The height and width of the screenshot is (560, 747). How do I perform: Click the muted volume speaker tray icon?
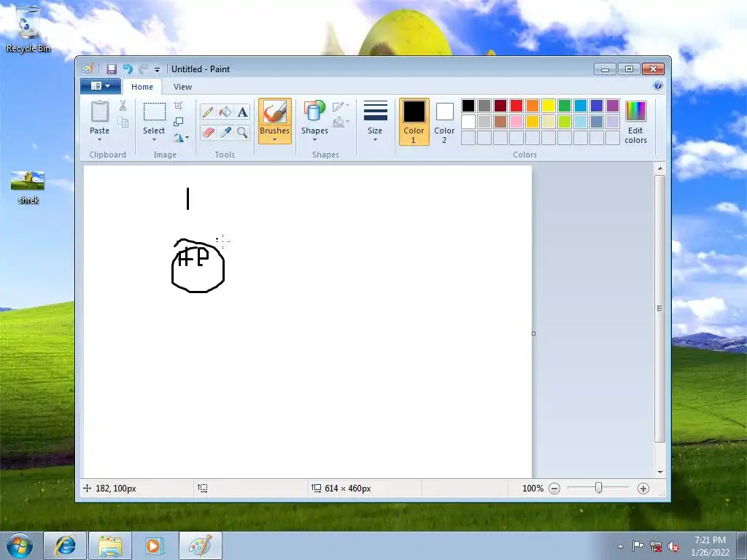pyautogui.click(x=673, y=547)
